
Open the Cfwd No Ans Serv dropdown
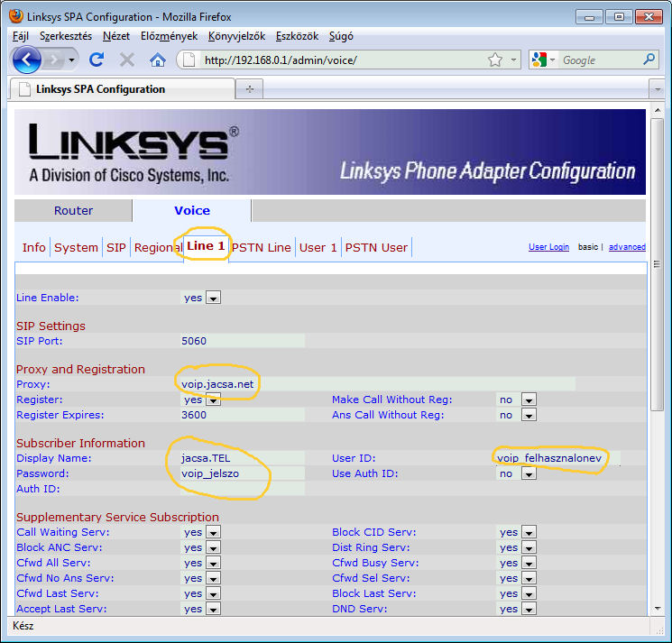tap(213, 578)
